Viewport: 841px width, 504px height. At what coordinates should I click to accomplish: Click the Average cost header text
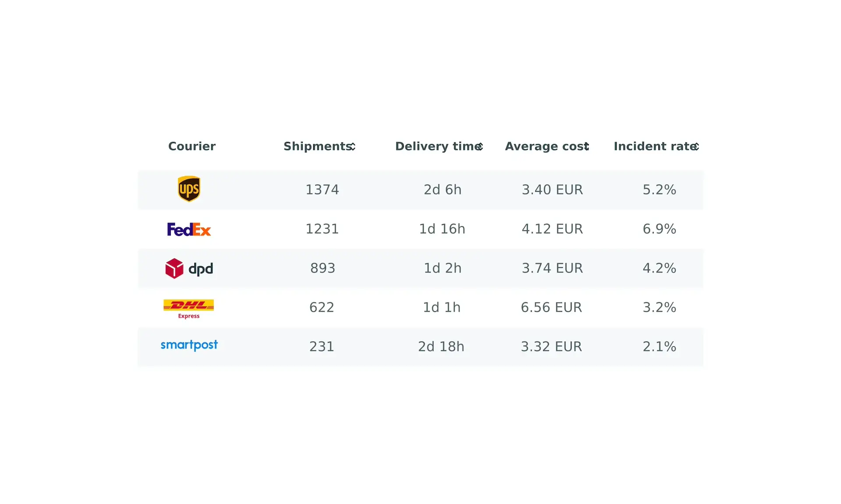[544, 146]
